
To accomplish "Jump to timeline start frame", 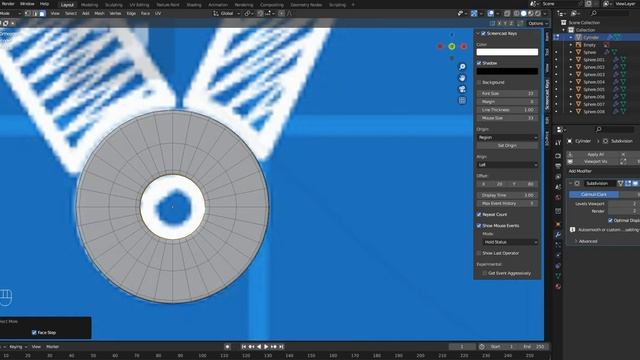I will [x=244, y=347].
